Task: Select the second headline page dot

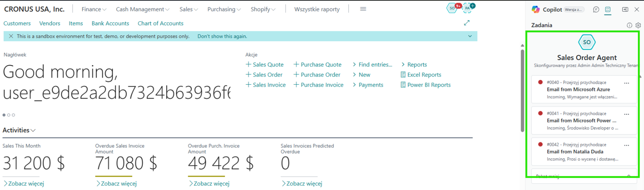Action: tap(9, 115)
